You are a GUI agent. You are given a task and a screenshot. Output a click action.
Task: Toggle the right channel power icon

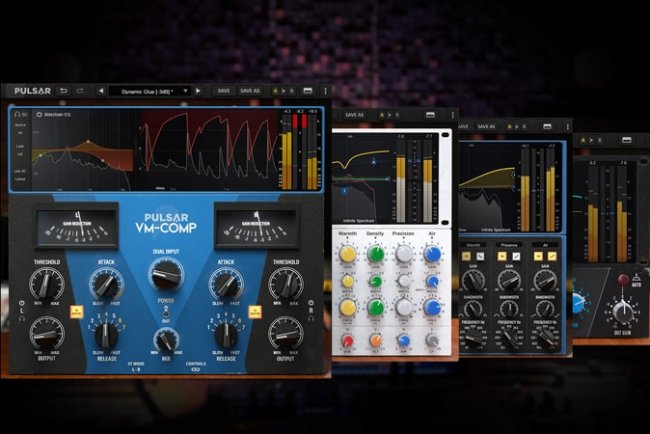pyautogui.click(x=311, y=303)
